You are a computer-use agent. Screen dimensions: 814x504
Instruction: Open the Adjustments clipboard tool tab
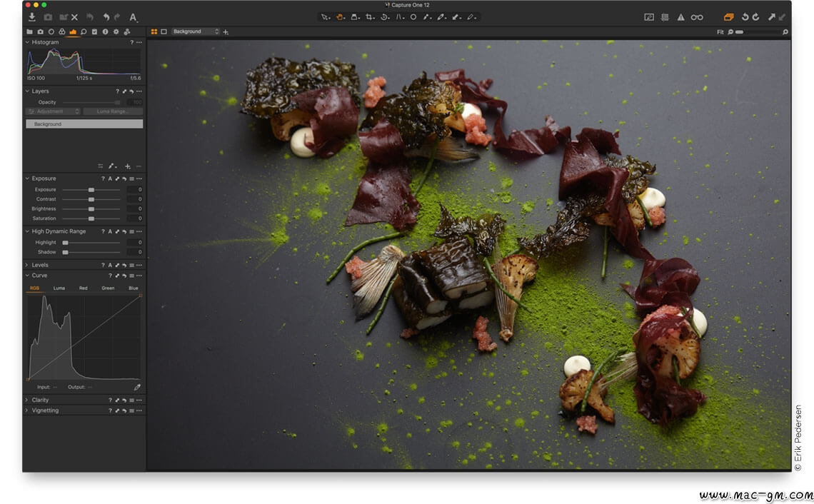[94, 31]
